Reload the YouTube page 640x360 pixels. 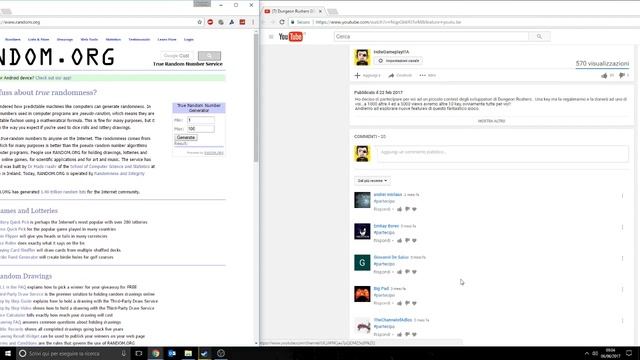tap(282, 22)
